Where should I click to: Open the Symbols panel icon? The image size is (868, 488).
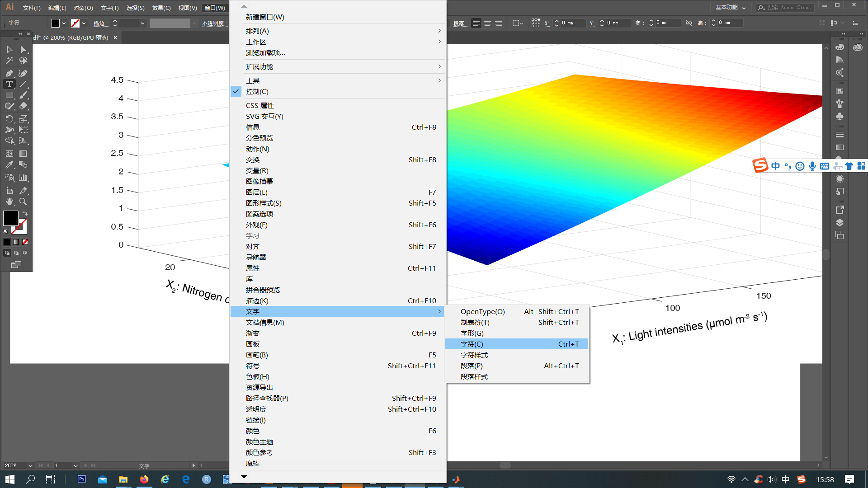(x=840, y=116)
